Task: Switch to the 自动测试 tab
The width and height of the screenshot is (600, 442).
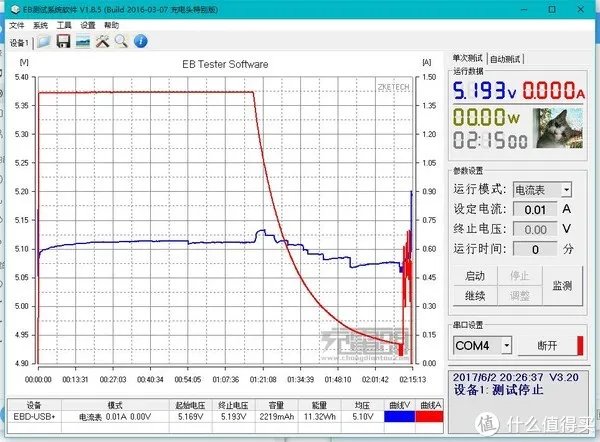Action: point(505,59)
